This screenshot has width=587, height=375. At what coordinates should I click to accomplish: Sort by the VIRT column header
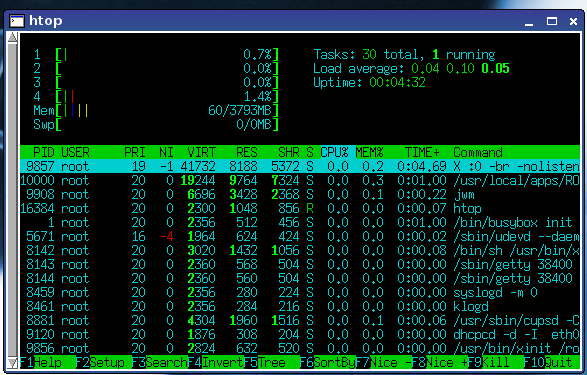click(x=201, y=152)
